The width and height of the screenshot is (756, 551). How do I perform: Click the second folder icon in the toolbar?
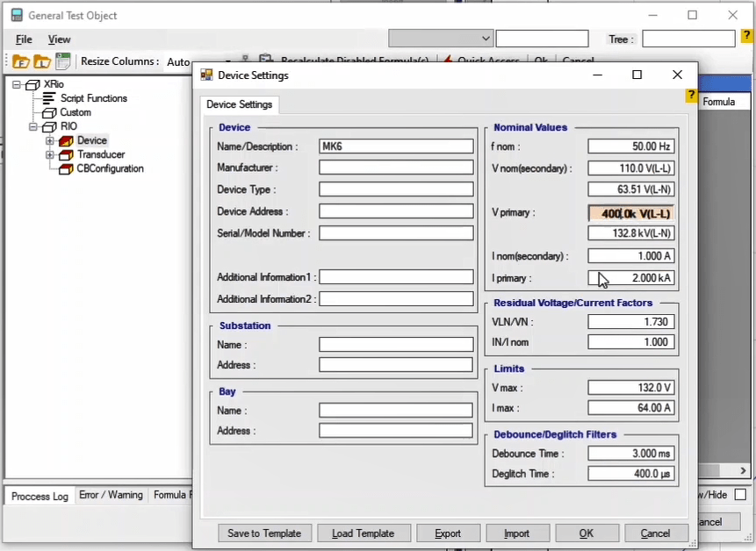pos(41,61)
